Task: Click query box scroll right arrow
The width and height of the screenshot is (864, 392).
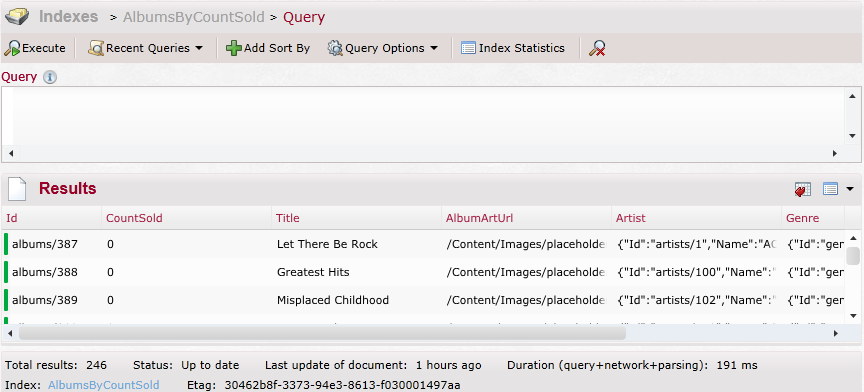Action: pos(835,153)
